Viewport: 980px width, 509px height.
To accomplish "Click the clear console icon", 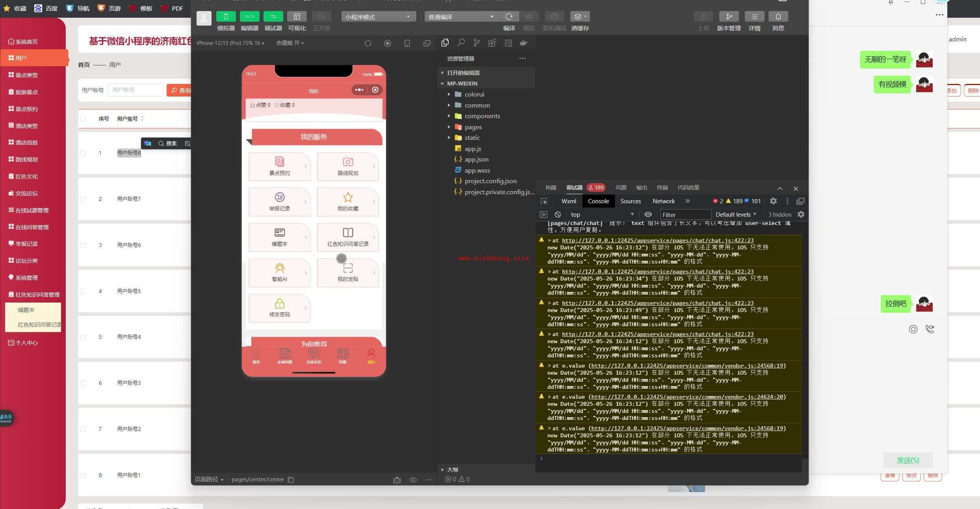I will pos(558,214).
